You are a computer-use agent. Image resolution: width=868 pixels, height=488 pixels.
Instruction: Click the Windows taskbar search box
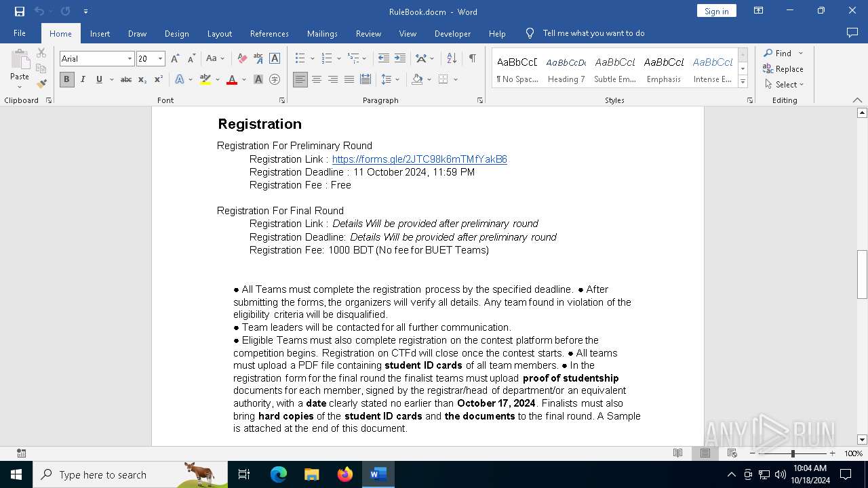[130, 474]
